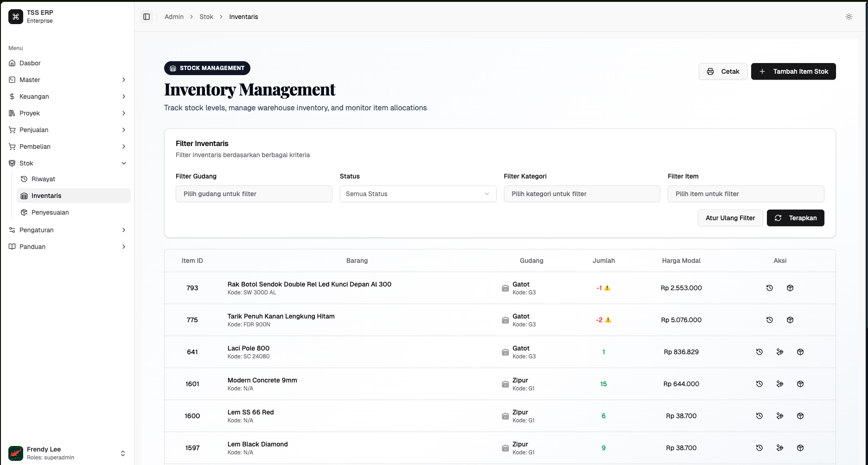868x465 pixels.
Task: Navigate to Stok via the breadcrumb
Action: (206, 17)
